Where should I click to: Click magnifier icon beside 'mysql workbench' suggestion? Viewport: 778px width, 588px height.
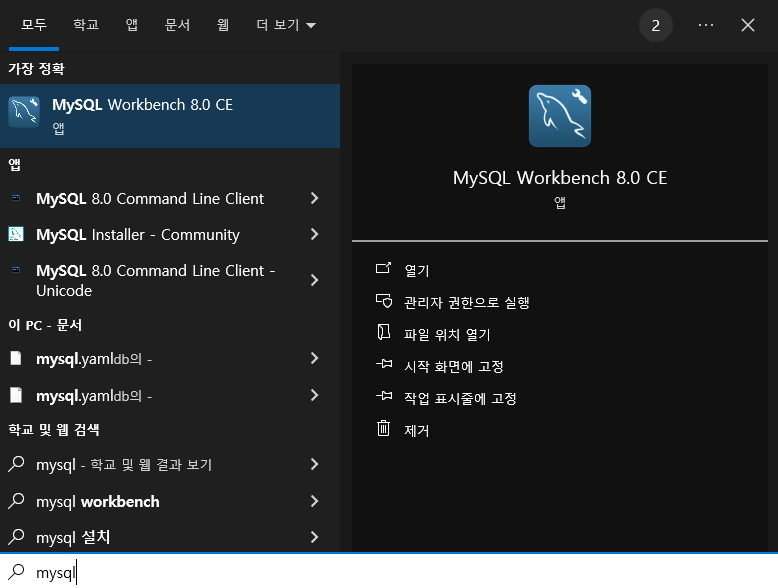tap(16, 501)
